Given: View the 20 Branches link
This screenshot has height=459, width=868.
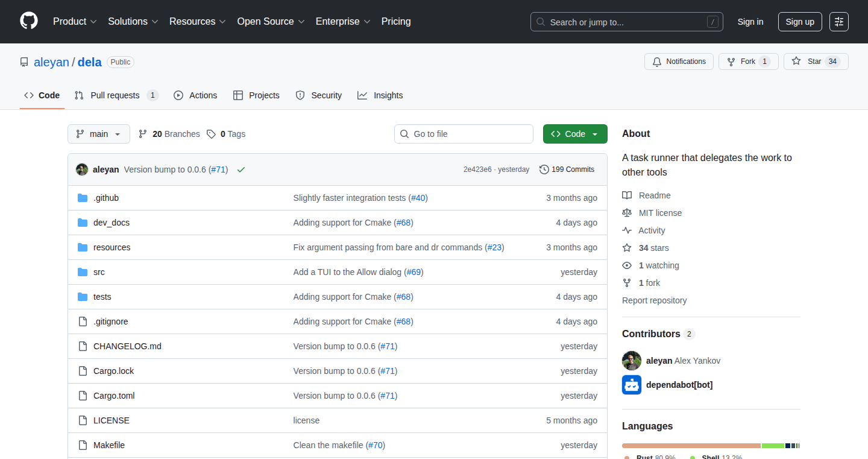Looking at the screenshot, I should 169,134.
